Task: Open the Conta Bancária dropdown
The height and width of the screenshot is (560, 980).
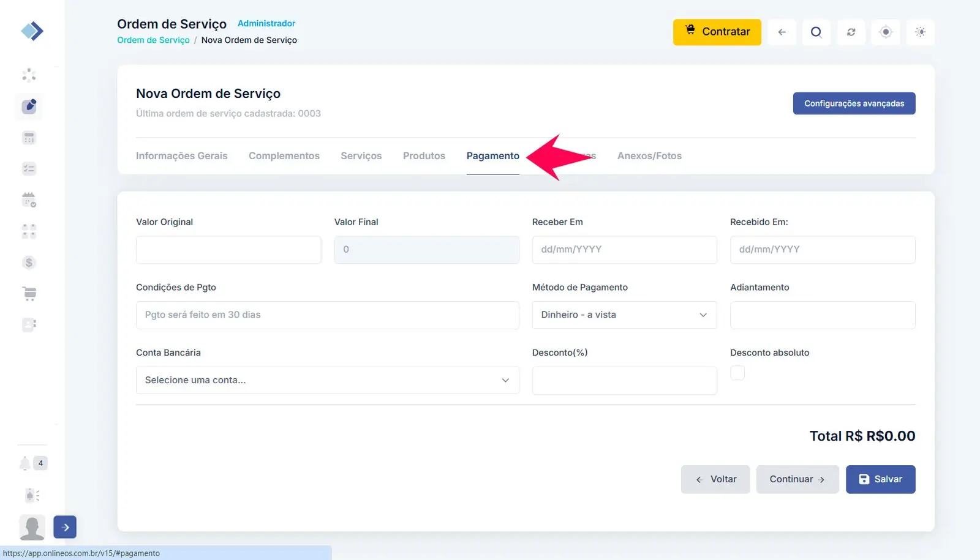Action: (x=327, y=380)
